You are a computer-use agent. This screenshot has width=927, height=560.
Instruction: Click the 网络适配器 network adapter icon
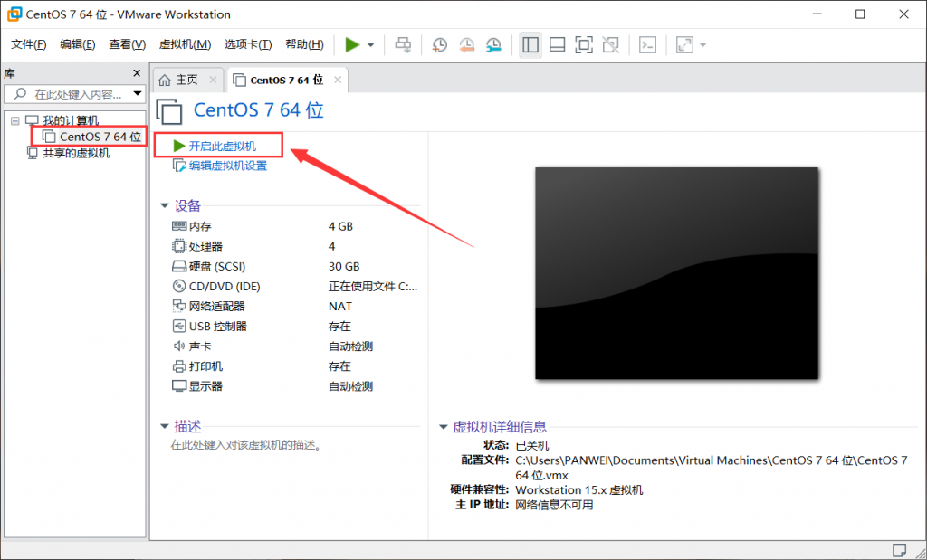[x=179, y=306]
